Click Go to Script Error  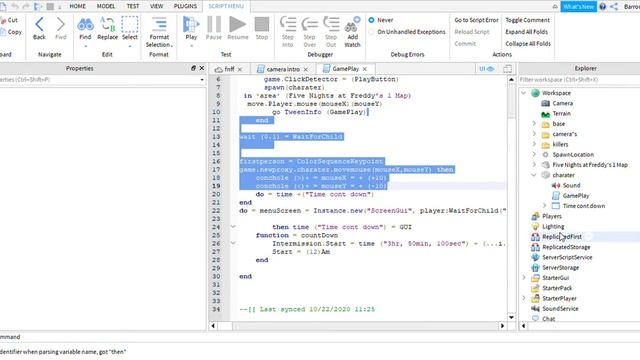[476, 20]
